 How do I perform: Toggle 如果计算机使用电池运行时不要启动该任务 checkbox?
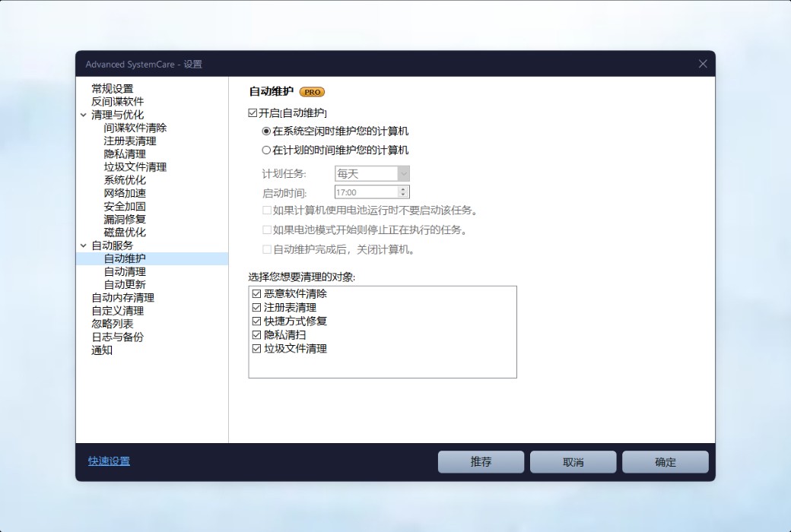click(x=267, y=211)
